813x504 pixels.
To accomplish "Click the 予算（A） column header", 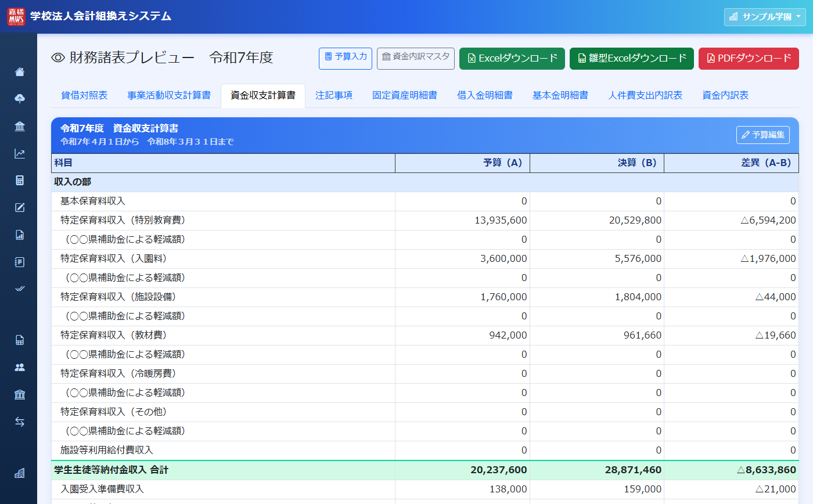I will 462,163.
